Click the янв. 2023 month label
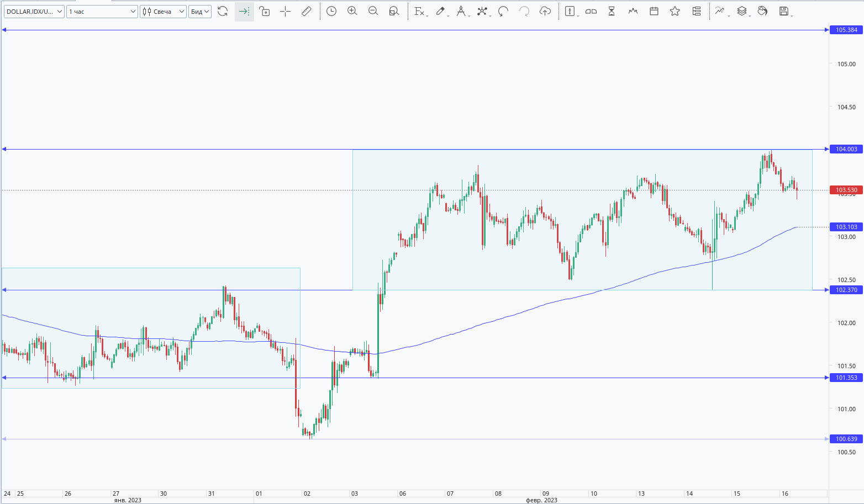Image resolution: width=864 pixels, height=504 pixels. click(x=128, y=500)
